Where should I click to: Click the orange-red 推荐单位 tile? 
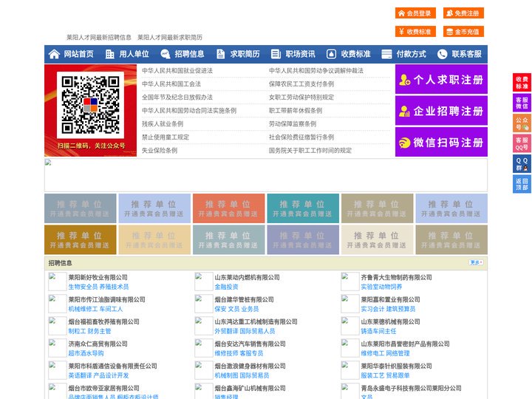(228, 208)
